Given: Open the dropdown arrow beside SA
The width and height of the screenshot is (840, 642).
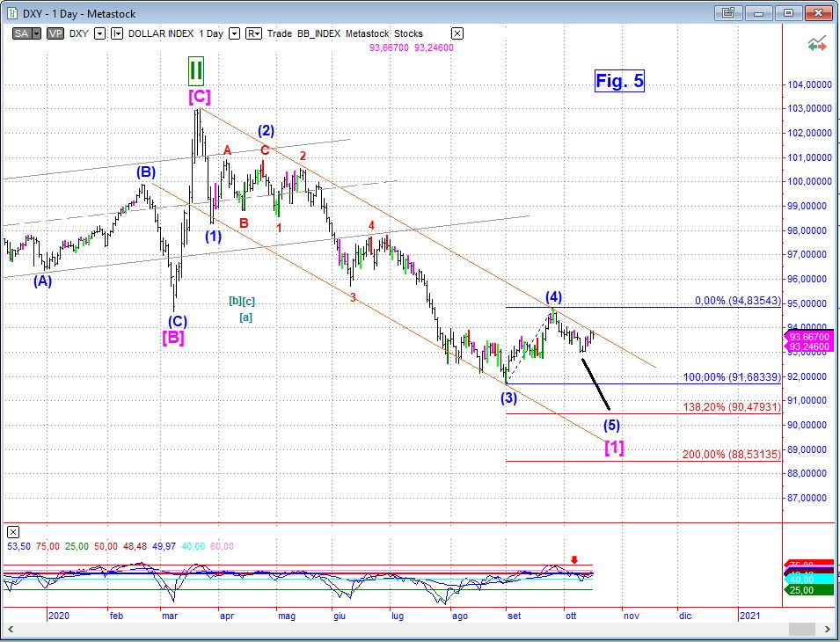Looking at the screenshot, I should point(36,33).
